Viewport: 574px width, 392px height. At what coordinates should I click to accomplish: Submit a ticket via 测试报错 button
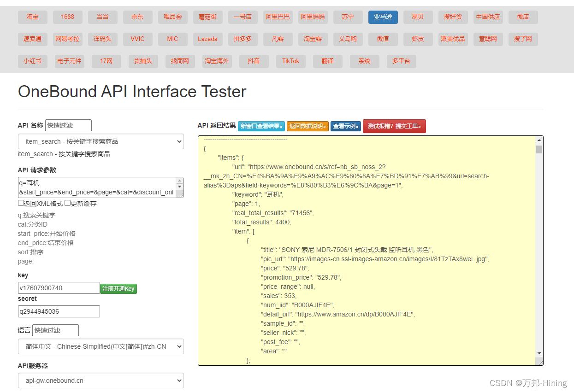point(394,126)
